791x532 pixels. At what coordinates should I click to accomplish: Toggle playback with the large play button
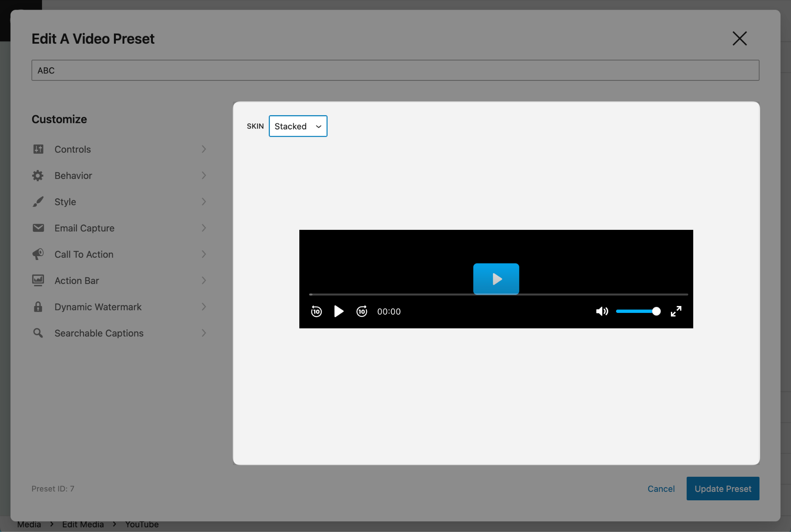(496, 279)
